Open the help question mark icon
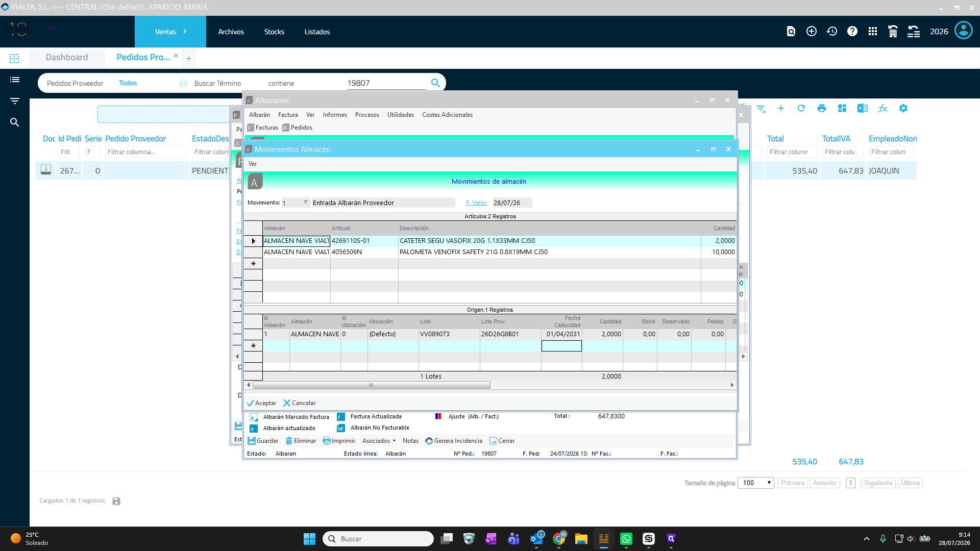980x551 pixels. pos(852,32)
